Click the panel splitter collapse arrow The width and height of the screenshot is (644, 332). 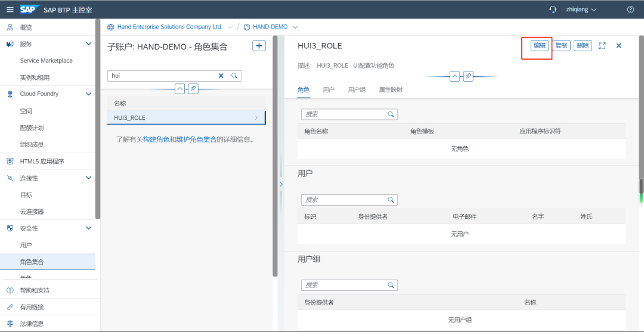281,184
